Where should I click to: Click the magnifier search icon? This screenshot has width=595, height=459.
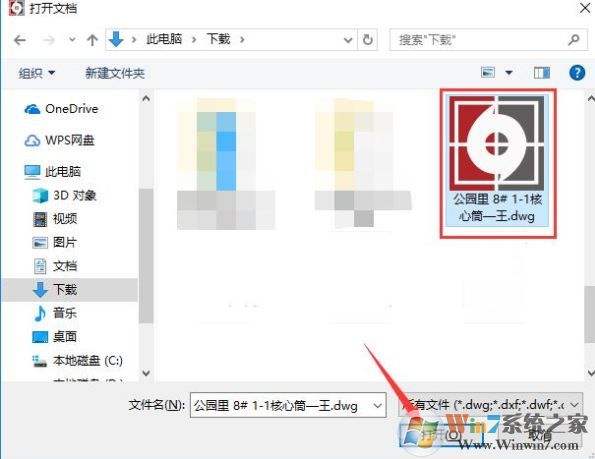(x=574, y=39)
